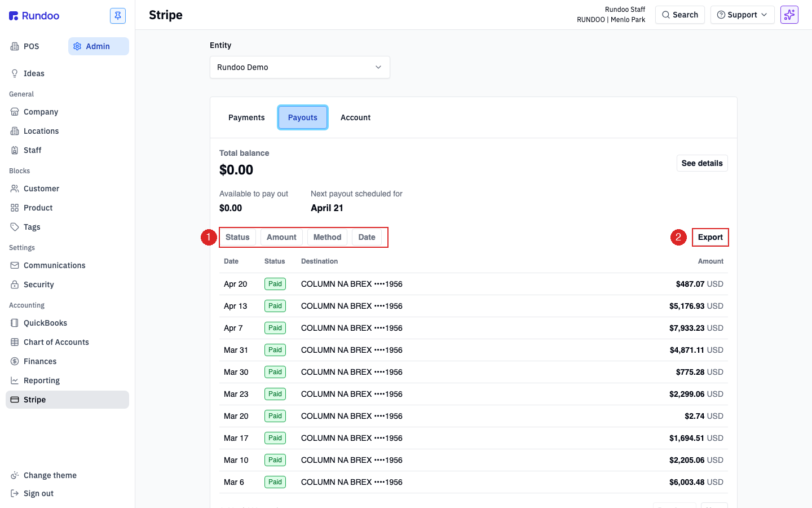812x508 pixels.
Task: Click the Destination column header
Action: [x=319, y=261]
